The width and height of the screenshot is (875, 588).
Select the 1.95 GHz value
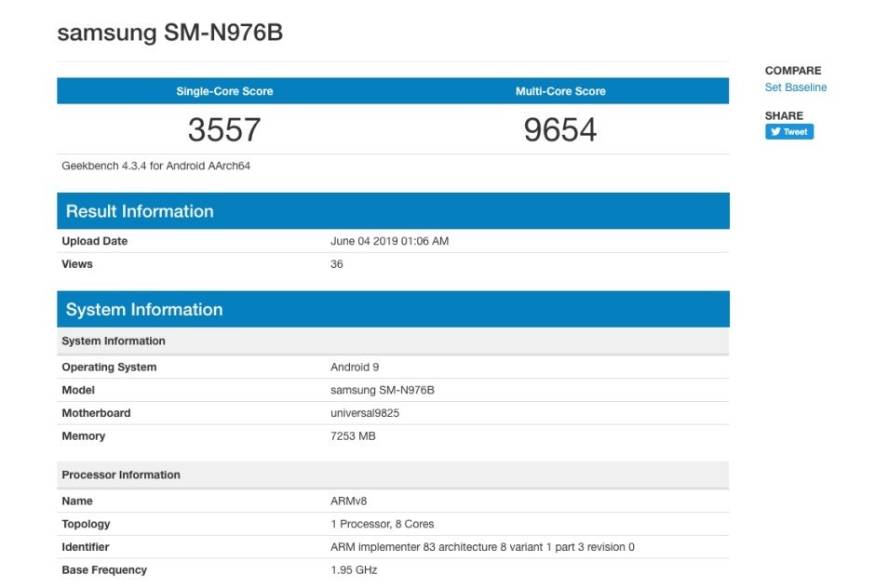click(354, 569)
